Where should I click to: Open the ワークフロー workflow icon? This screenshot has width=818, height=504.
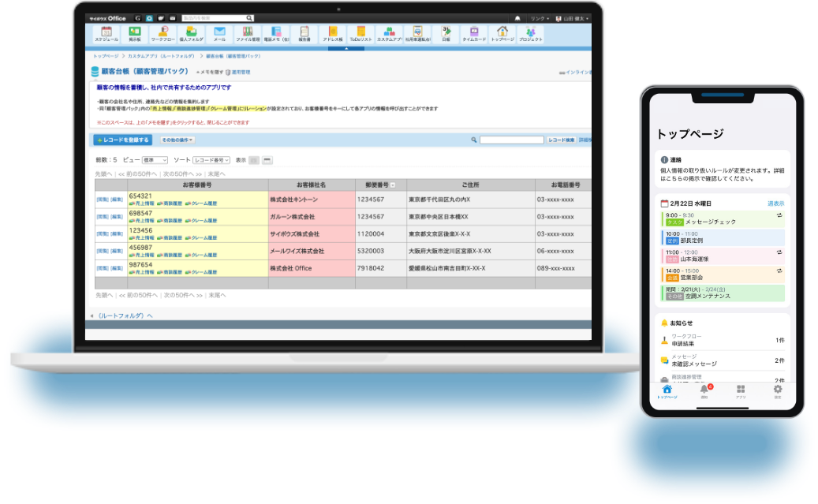point(162,33)
